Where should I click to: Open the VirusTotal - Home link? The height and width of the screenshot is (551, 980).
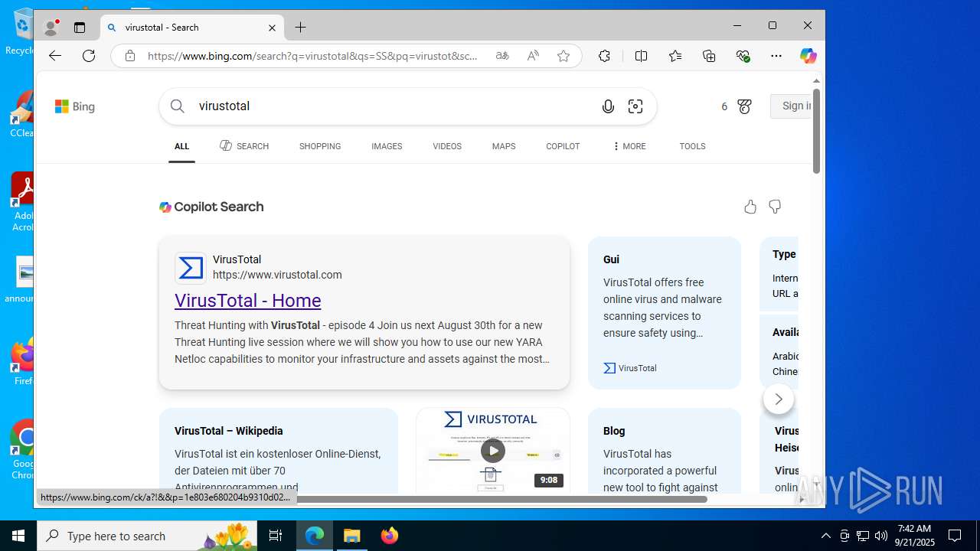247,300
